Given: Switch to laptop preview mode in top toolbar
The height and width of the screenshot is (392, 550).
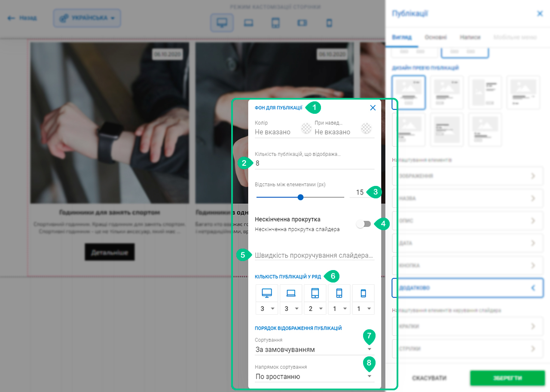Looking at the screenshot, I should 248,23.
